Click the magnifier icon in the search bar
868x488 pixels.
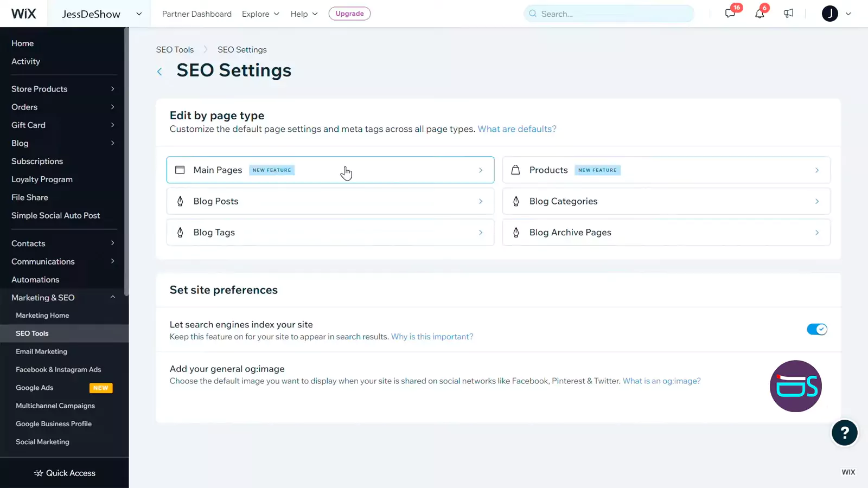(x=533, y=14)
